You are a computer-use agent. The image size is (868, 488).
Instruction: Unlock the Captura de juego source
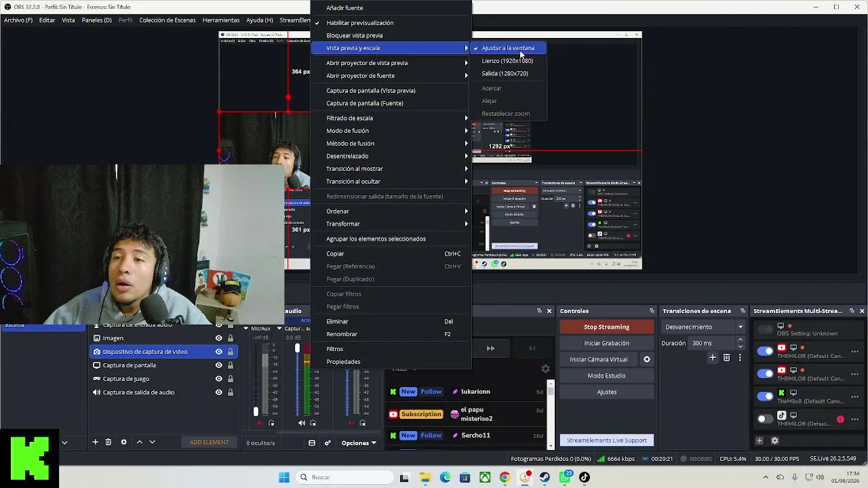coord(231,379)
